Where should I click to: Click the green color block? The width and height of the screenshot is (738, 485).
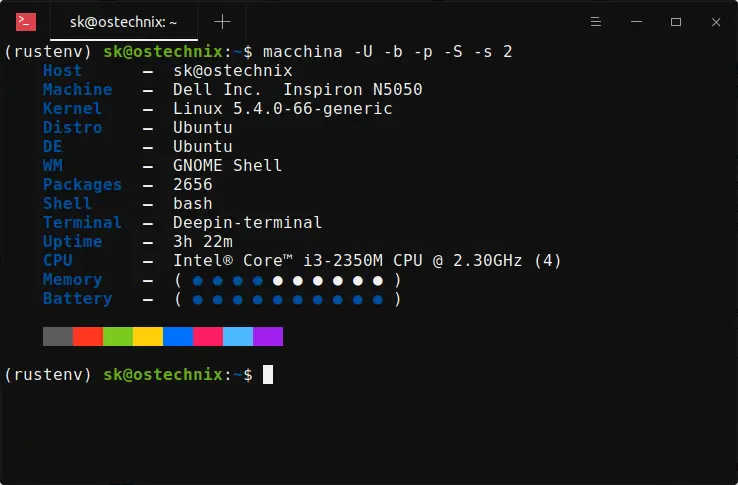pyautogui.click(x=118, y=336)
